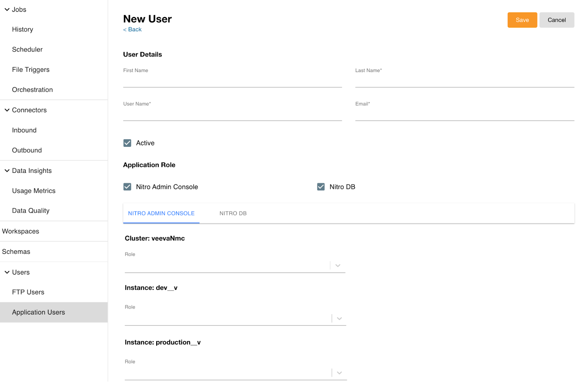
Task: Switch to the NITRO DB tab
Action: point(233,213)
